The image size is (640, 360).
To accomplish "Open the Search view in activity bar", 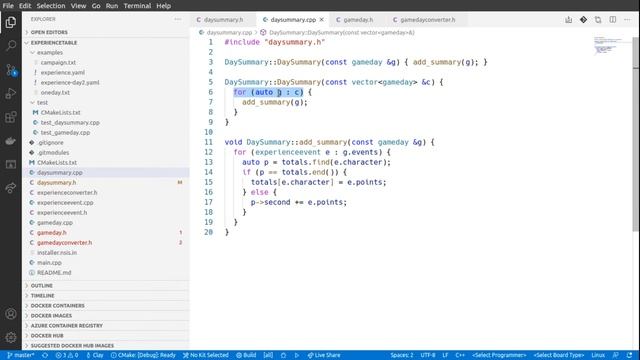I will pos(11,45).
